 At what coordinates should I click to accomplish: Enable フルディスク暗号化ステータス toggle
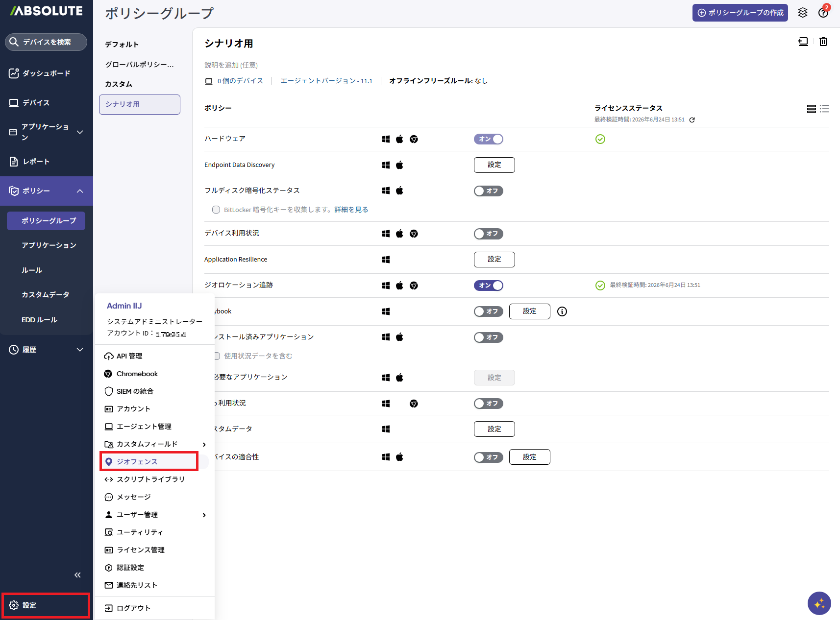pos(489,191)
